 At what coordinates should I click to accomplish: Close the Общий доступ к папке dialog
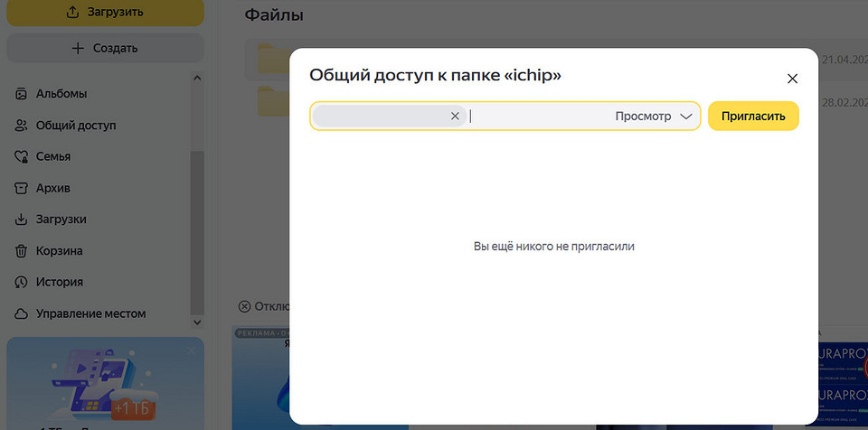pyautogui.click(x=792, y=79)
